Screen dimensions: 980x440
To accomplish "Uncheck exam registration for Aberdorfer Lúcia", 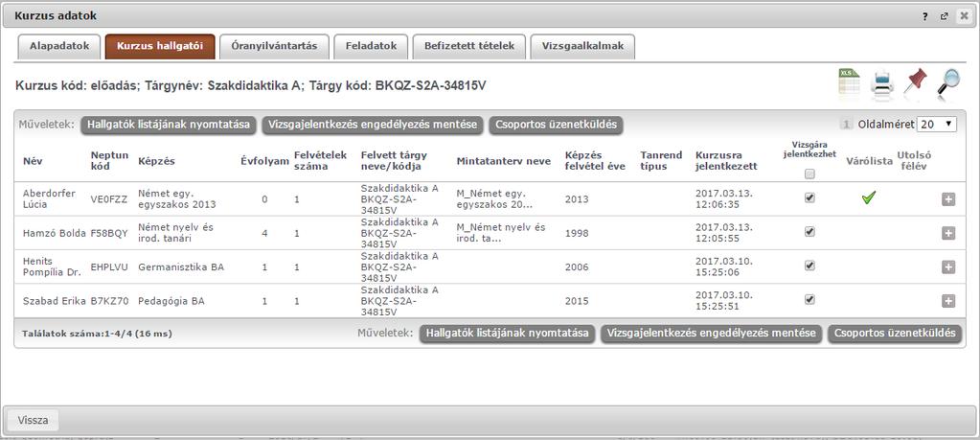I will click(810, 197).
